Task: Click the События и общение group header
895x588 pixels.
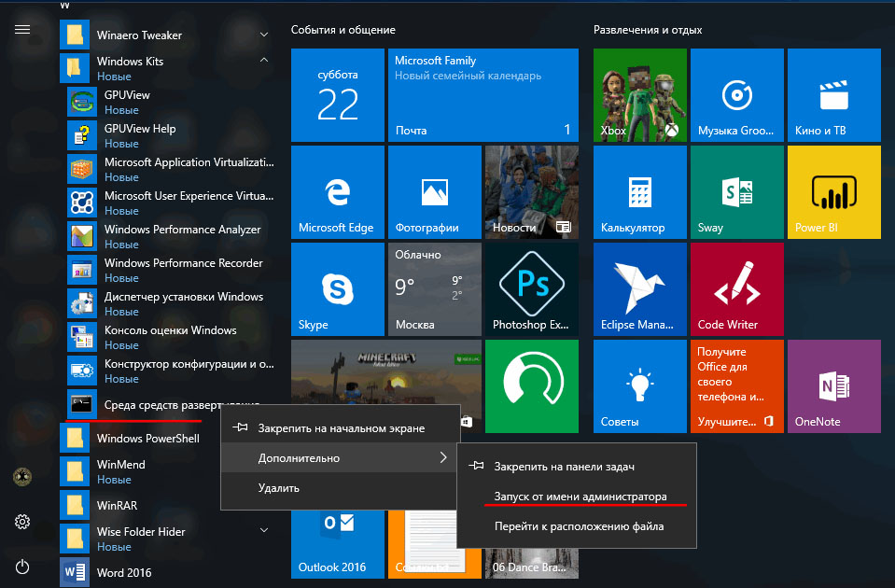Action: [343, 30]
